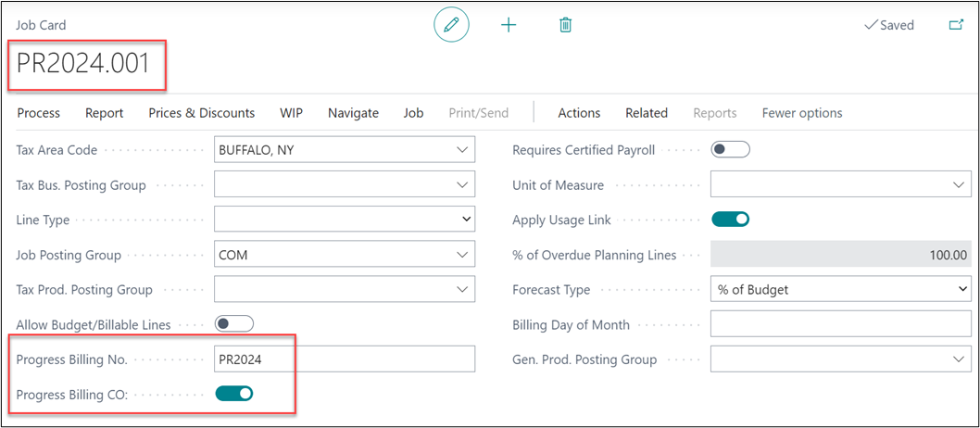Open the Prices & Discounts menu
Viewport: 980px width, 428px height.
(201, 113)
